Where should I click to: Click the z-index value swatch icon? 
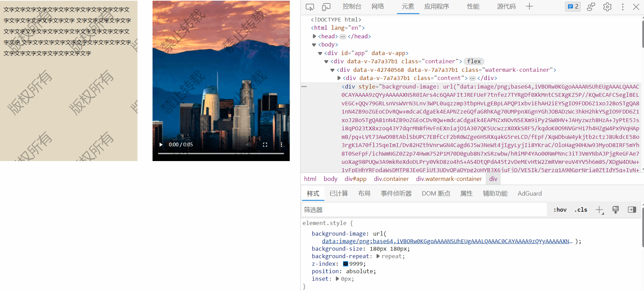(x=345, y=264)
